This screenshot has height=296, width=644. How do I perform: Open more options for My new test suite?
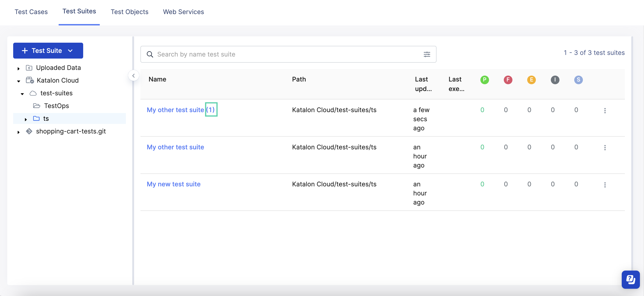(605, 185)
